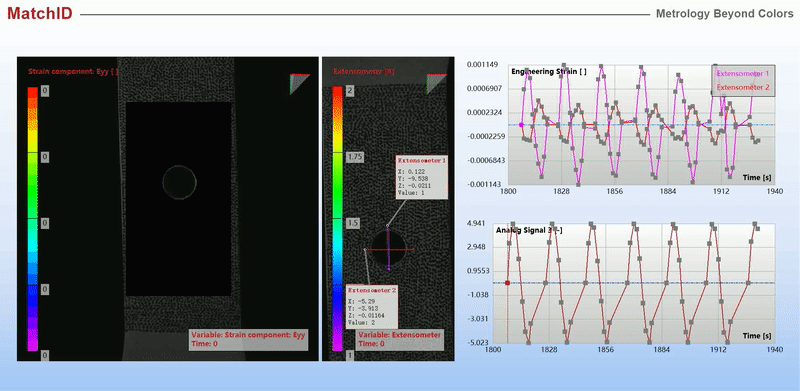
Task: Click the Time [s] label on the analog chart
Action: (x=757, y=336)
